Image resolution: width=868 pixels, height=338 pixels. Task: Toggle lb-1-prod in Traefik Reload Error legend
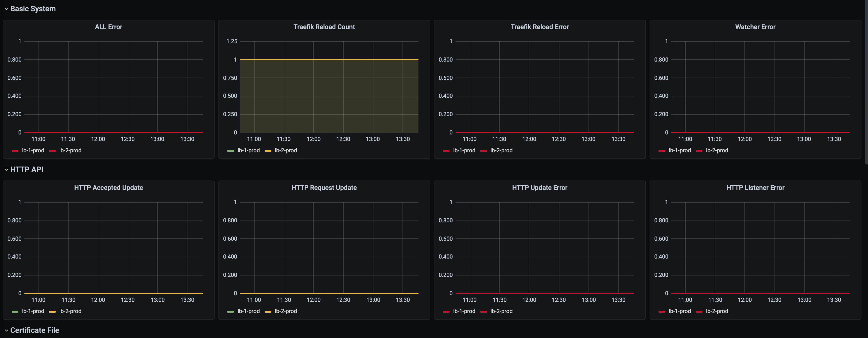point(464,150)
